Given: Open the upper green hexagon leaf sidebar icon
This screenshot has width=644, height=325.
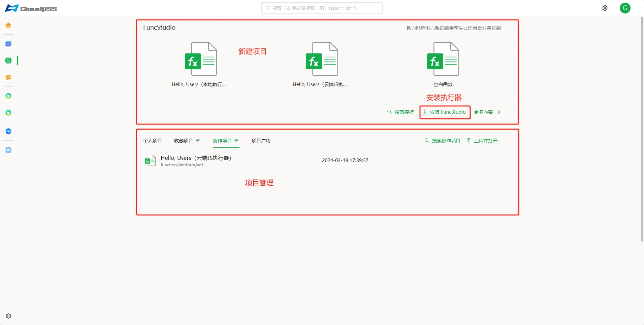Looking at the screenshot, I should pyautogui.click(x=8, y=96).
